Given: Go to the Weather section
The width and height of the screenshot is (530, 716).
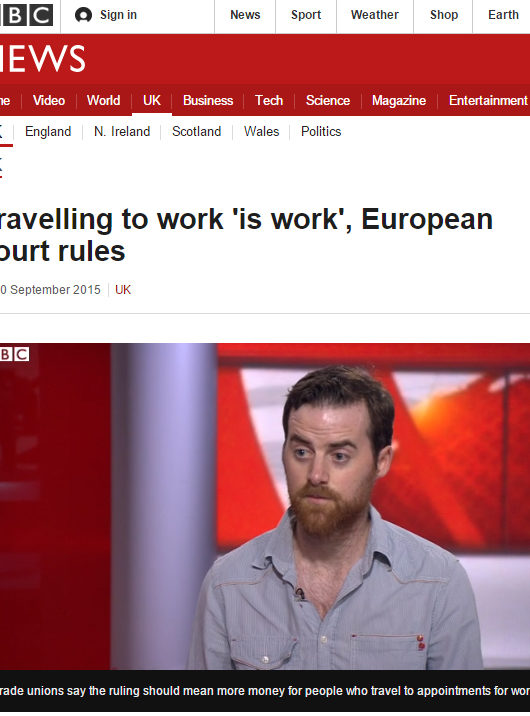Looking at the screenshot, I should tap(375, 15).
